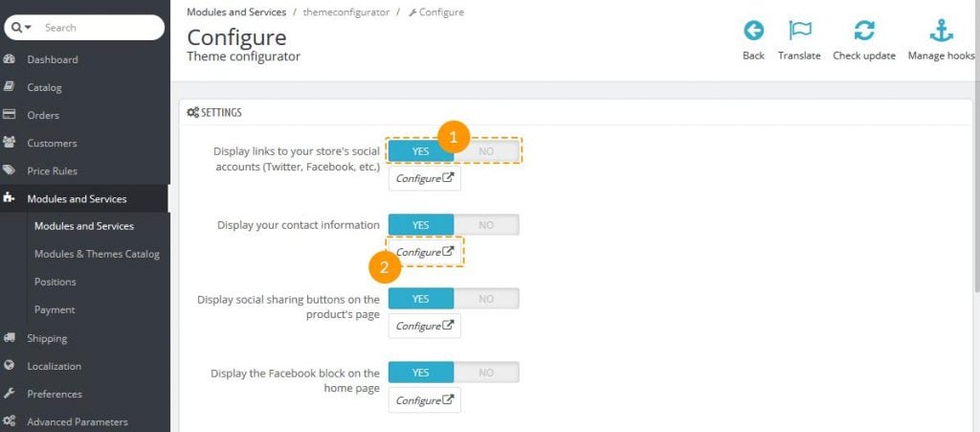Click the Manage hooks anchor icon
This screenshot has width=980, height=432.
coord(941,31)
